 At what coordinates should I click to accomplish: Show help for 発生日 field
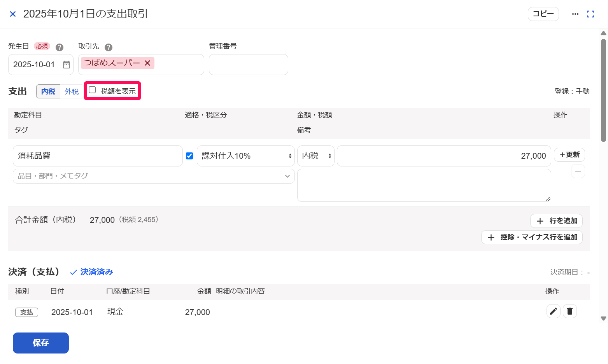[60, 47]
